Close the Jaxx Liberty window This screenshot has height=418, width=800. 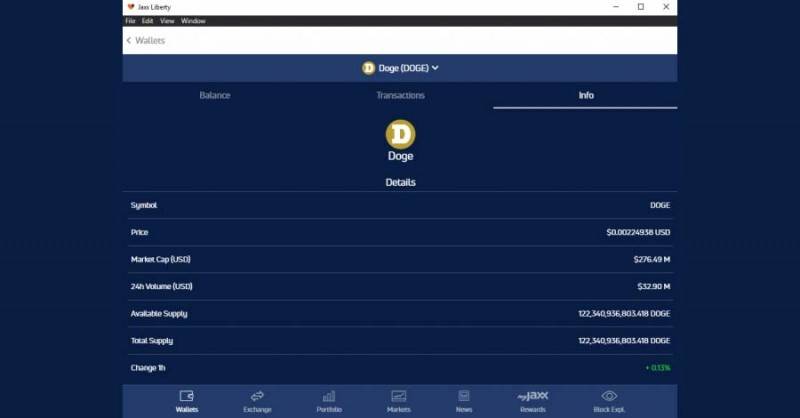pos(666,7)
